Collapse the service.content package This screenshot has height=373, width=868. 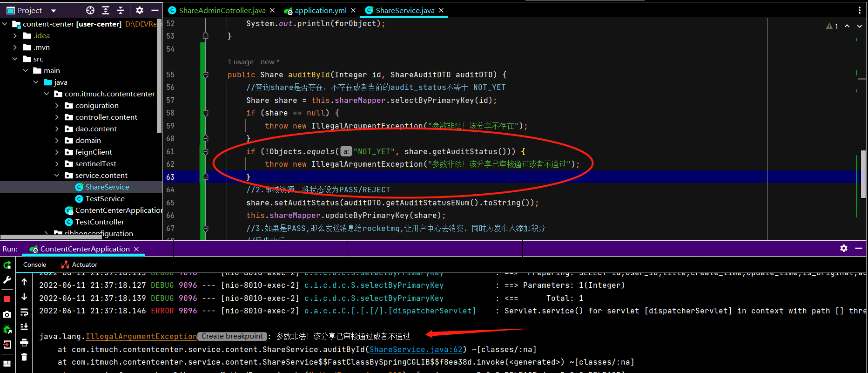tap(57, 175)
